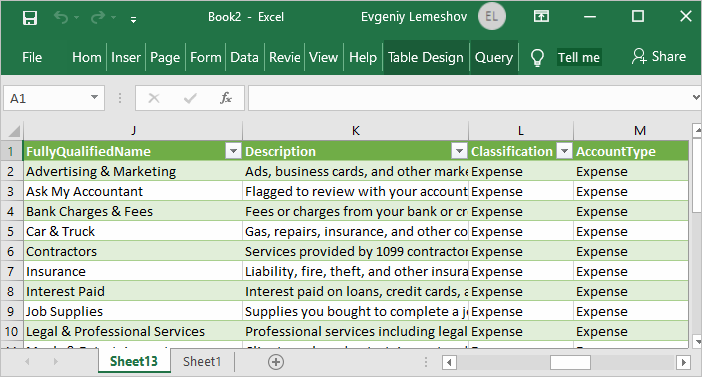Screen dimensions: 702x377
Task: Click horizontal scrollbar left arrow
Action: [x=449, y=362]
